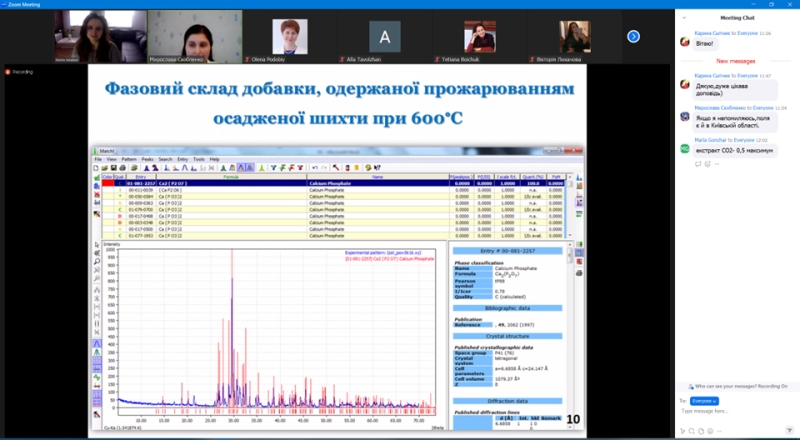Open the screenshot tool in chat
This screenshot has height=440, width=800.
pos(692,431)
